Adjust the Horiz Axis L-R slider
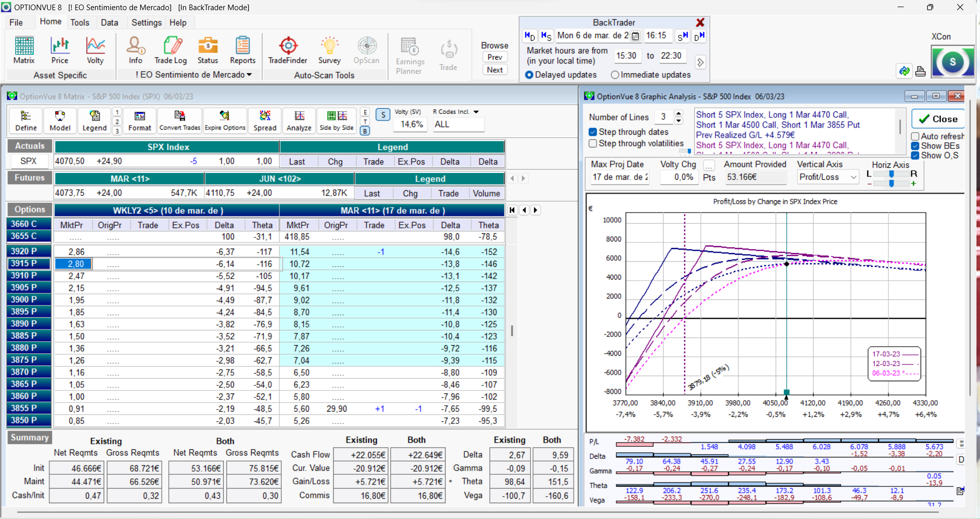 click(892, 174)
